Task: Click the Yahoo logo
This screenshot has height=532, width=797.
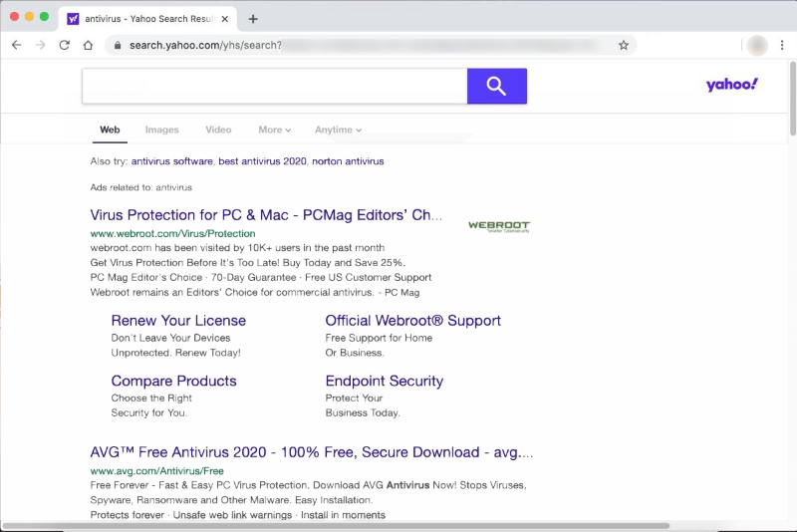Action: click(731, 85)
